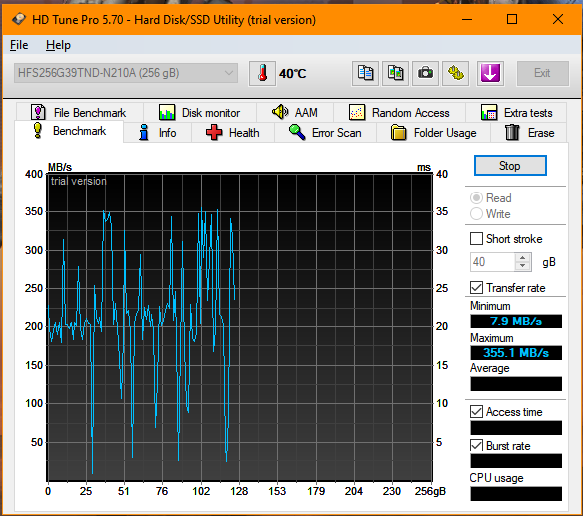
Task: Disable the Access time checkbox
Action: (476, 412)
